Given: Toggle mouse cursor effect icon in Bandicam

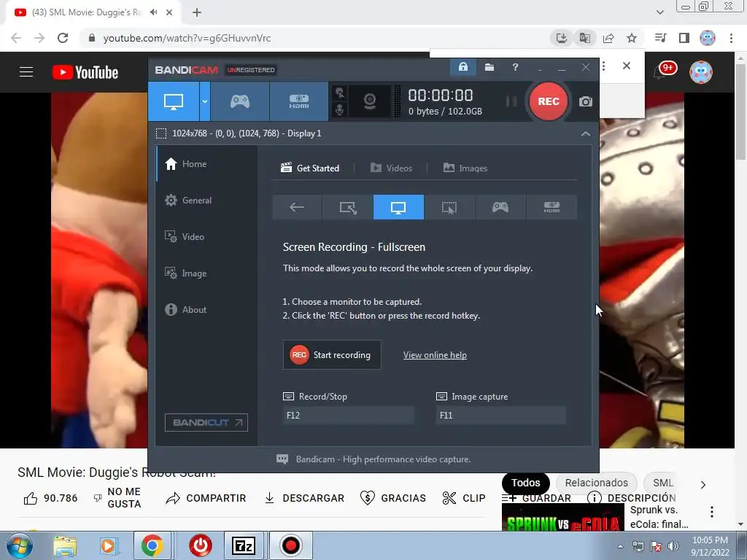Looking at the screenshot, I should point(339,93).
